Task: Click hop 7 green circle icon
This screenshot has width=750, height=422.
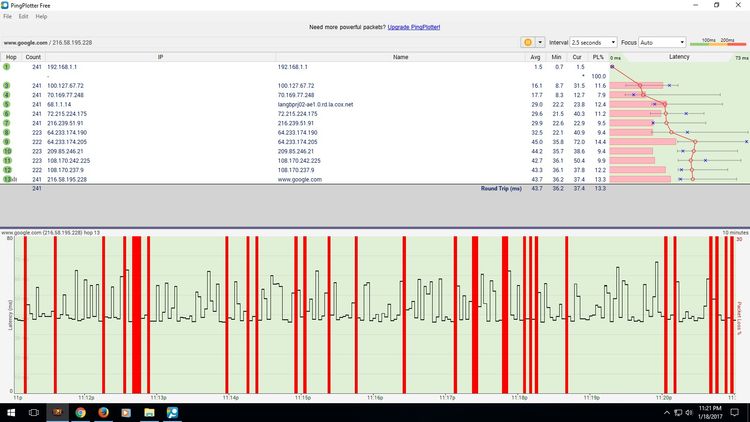Action: point(7,123)
